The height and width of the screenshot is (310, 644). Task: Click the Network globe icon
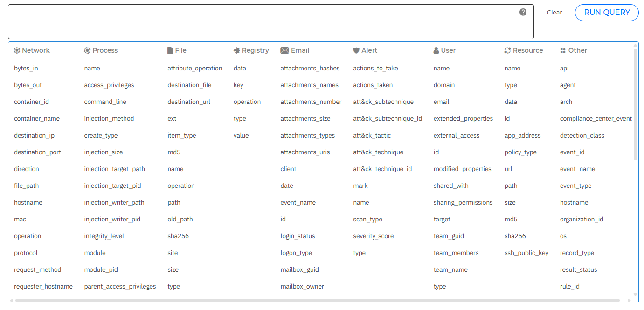tap(17, 50)
